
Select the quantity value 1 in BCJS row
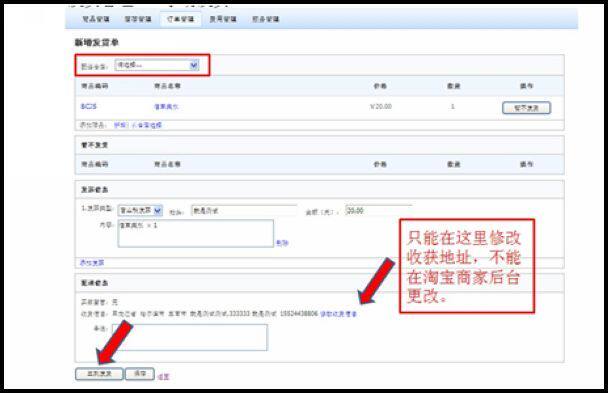pyautogui.click(x=453, y=106)
